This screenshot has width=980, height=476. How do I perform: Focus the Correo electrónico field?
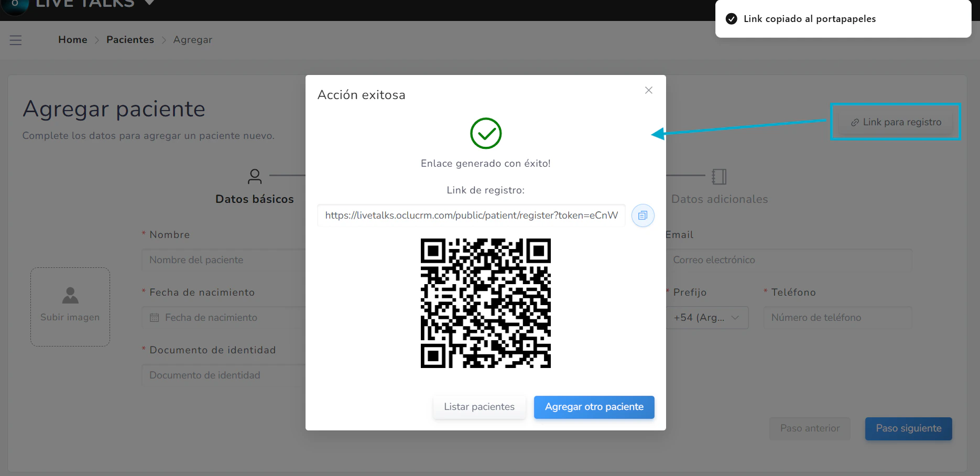pyautogui.click(x=789, y=260)
